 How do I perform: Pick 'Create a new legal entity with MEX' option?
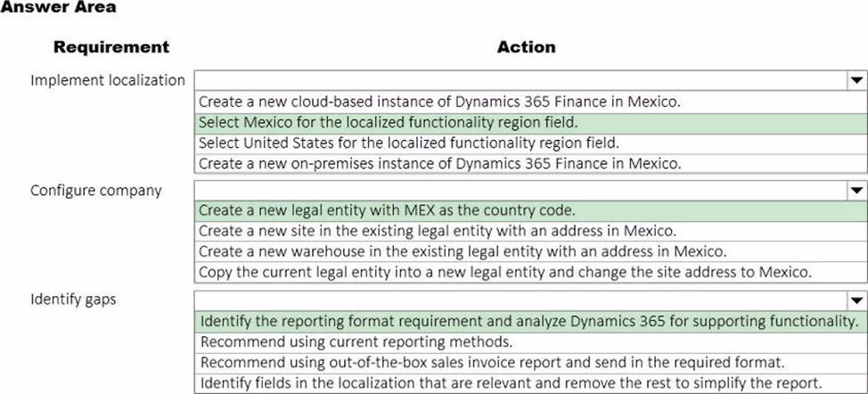click(387, 211)
